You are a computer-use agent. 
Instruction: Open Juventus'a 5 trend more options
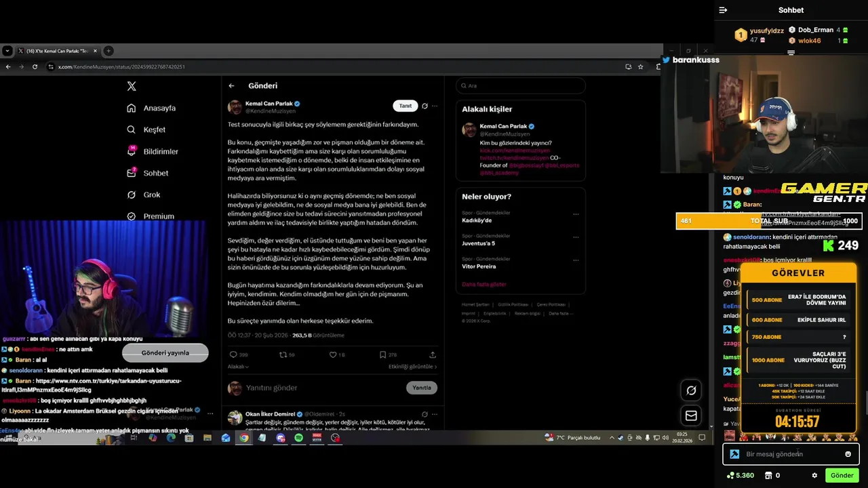click(x=576, y=237)
